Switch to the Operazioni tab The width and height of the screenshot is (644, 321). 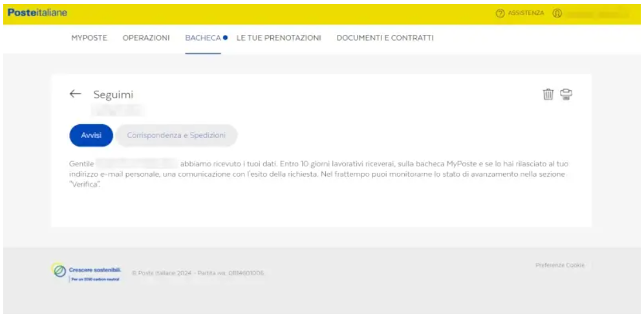[146, 38]
